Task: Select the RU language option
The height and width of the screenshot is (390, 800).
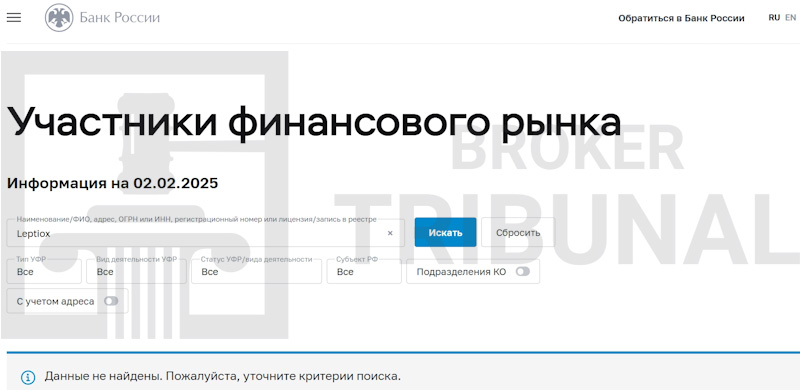Action: point(774,17)
